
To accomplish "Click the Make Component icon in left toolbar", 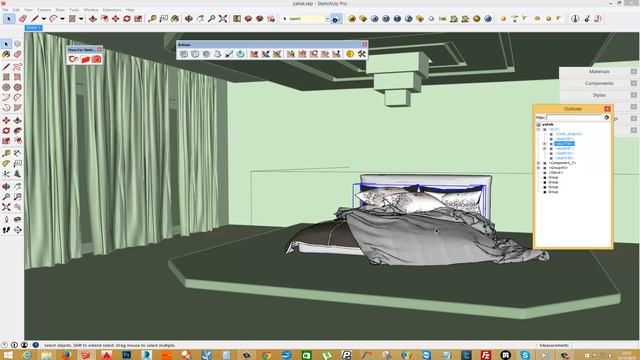I will click(x=18, y=44).
